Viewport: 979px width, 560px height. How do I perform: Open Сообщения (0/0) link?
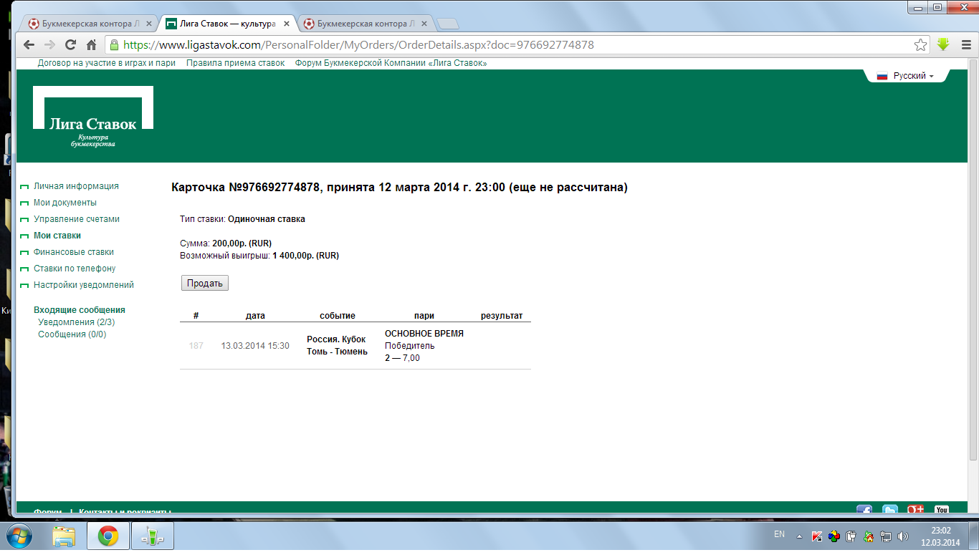(72, 334)
